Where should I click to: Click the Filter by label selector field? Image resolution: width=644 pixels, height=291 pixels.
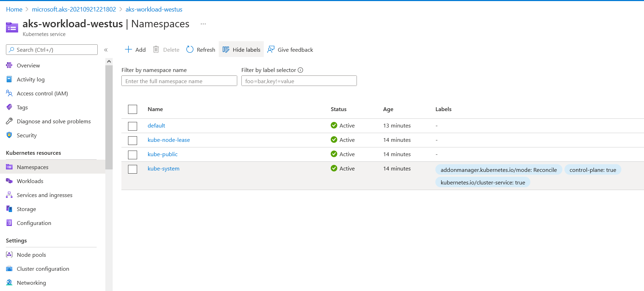tap(299, 81)
